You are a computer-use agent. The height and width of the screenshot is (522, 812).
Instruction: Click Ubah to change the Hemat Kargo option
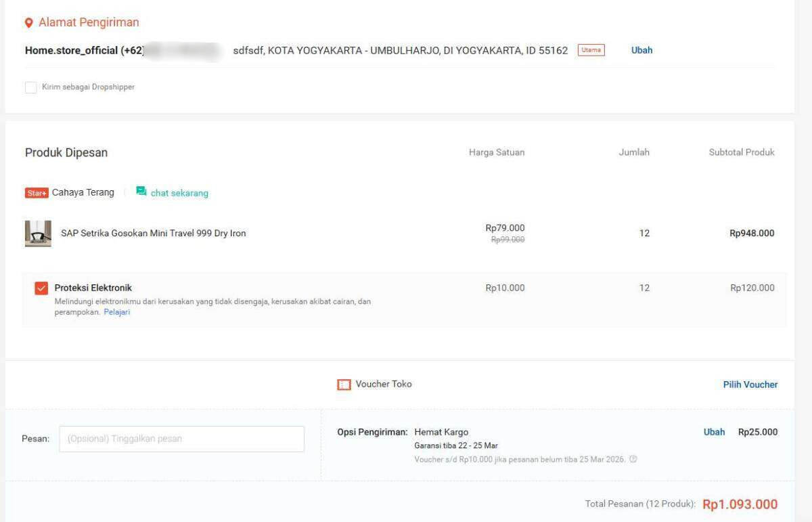[714, 432]
